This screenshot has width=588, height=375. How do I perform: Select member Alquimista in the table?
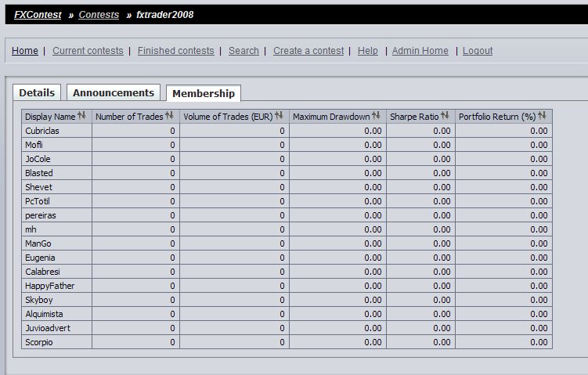click(x=44, y=314)
